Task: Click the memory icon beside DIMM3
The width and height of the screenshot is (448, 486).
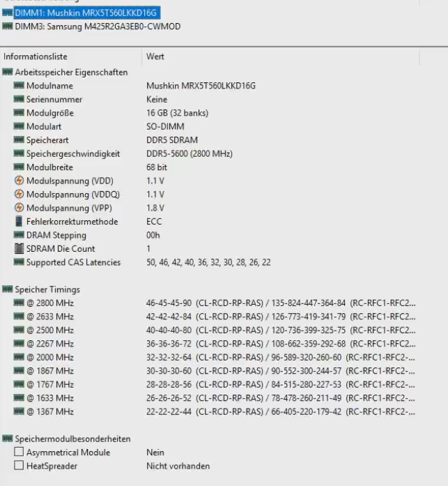Action: click(x=8, y=26)
